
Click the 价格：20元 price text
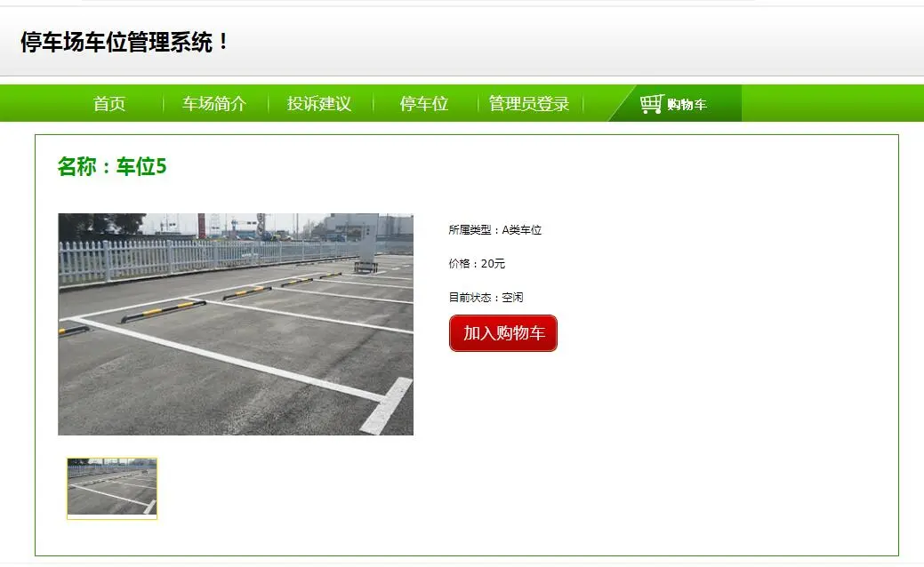coord(477,263)
